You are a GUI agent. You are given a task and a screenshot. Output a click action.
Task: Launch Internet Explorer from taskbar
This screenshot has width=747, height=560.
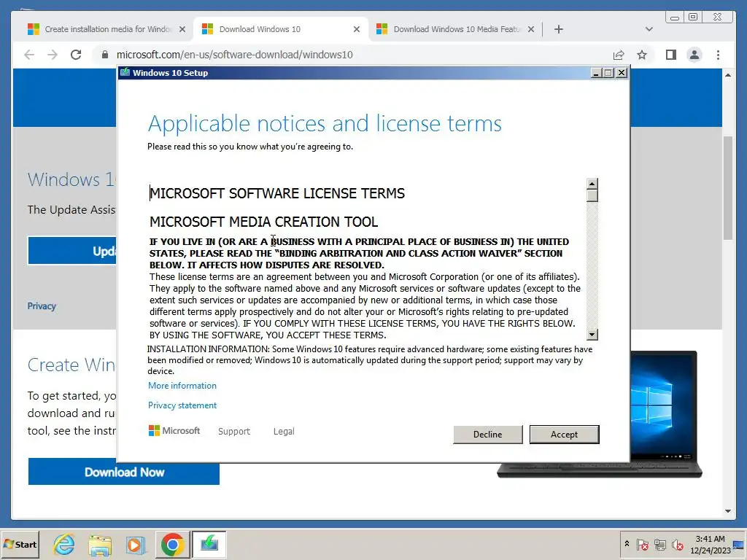[x=64, y=544]
